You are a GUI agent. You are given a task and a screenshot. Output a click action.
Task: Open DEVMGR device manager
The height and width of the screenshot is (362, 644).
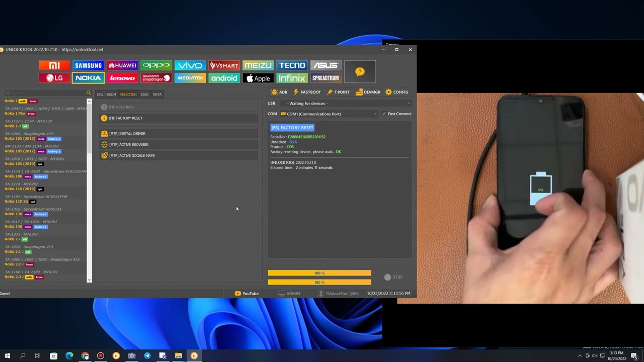pos(368,92)
